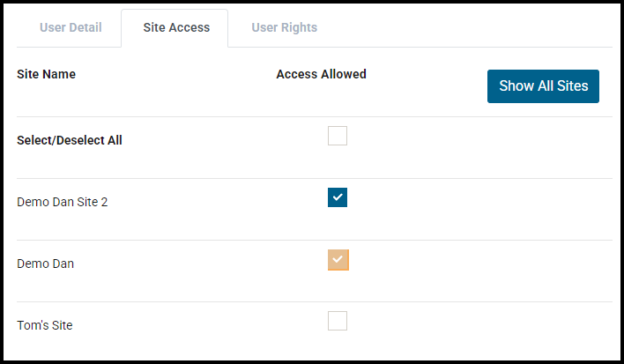The width and height of the screenshot is (624, 364).
Task: Enable access for Tom's Site
Action: [338, 321]
